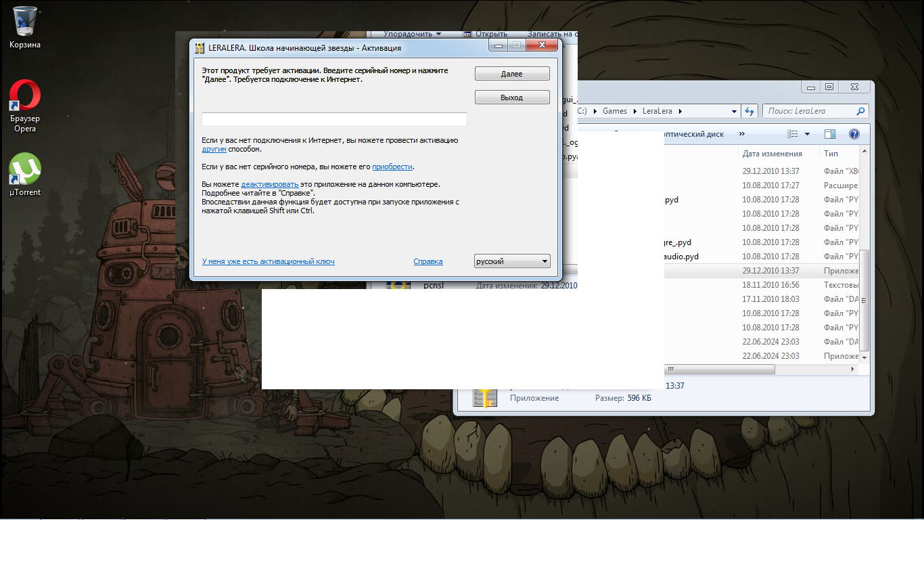Viewport: 924px width, 568px height.
Task: Expand the arrow before Games in the address bar
Action: pos(595,111)
